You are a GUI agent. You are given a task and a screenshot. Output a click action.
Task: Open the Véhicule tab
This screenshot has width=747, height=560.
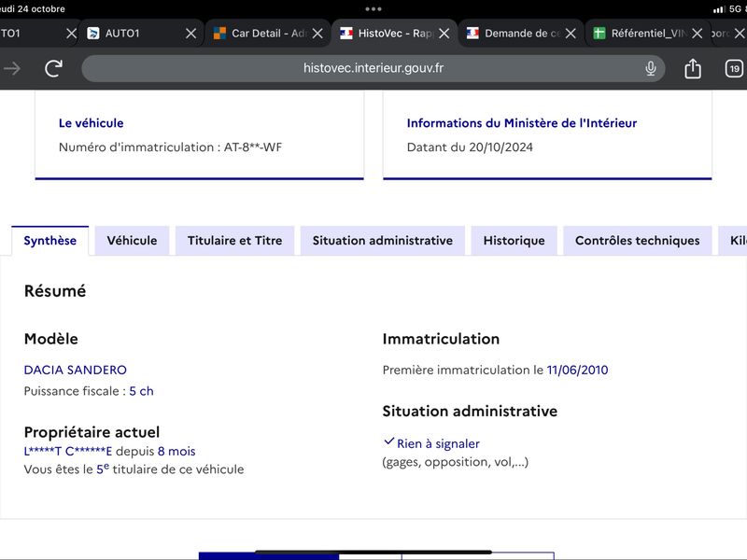coord(132,241)
